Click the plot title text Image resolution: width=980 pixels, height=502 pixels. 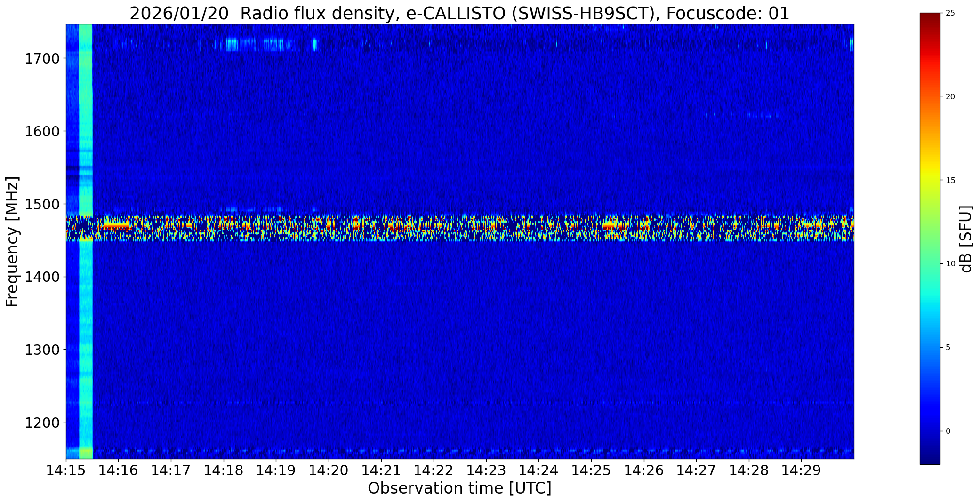[x=459, y=14]
